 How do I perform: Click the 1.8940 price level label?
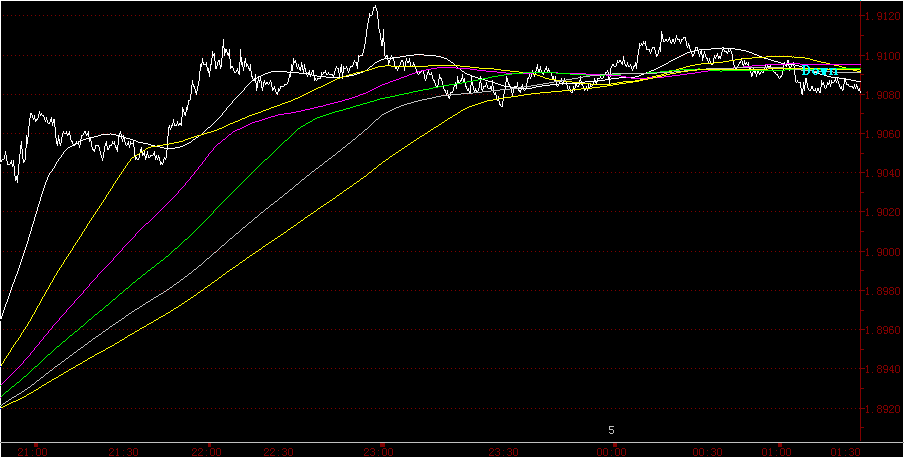click(884, 370)
